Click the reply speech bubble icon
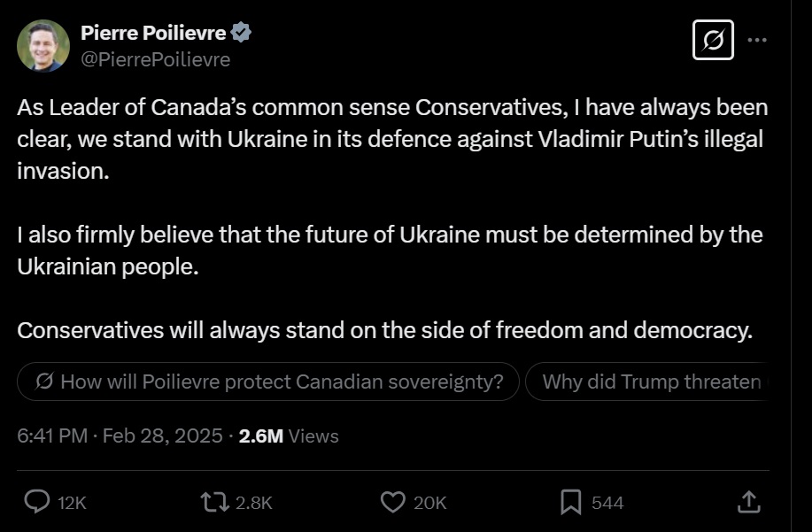The image size is (812, 532). pos(36,502)
